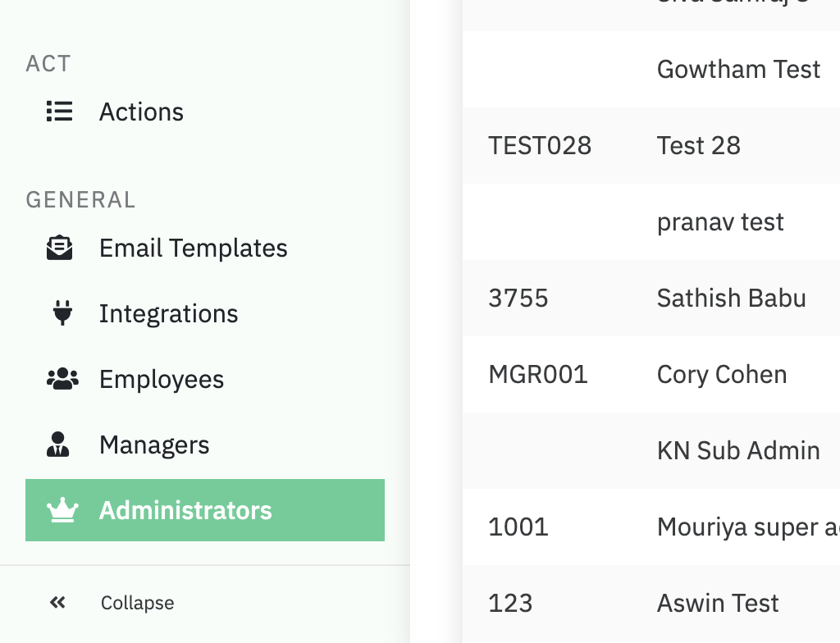
Task: Click the Gowtham Test entry
Action: click(738, 69)
